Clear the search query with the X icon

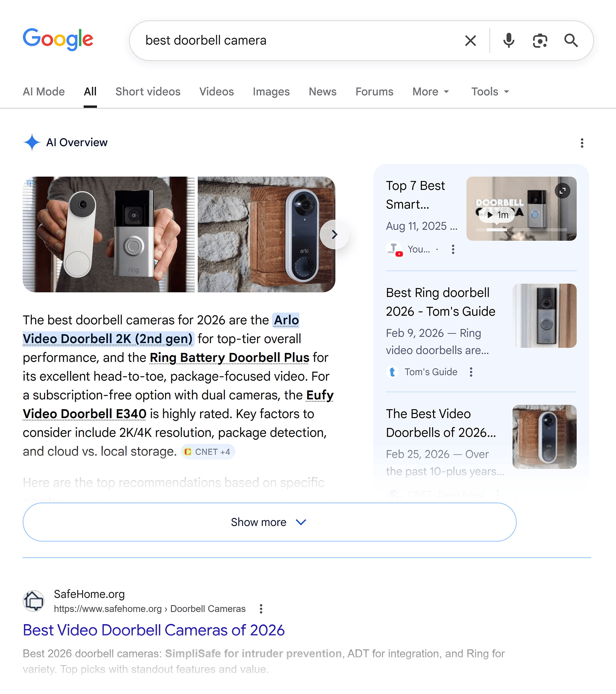pyautogui.click(x=470, y=40)
